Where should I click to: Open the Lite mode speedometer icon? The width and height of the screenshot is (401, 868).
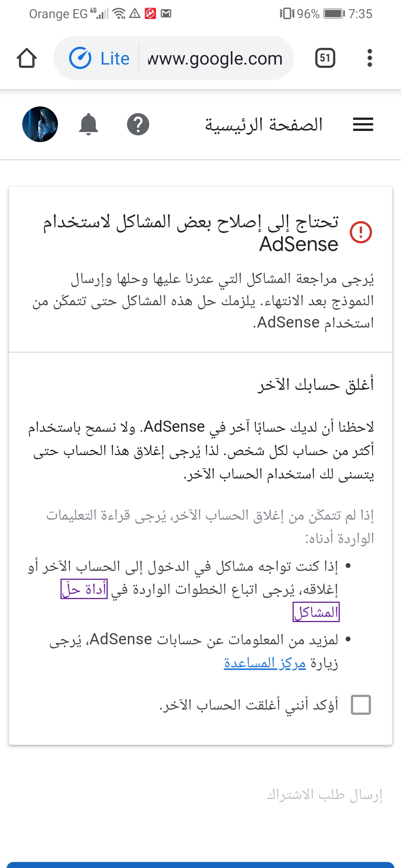[80, 58]
